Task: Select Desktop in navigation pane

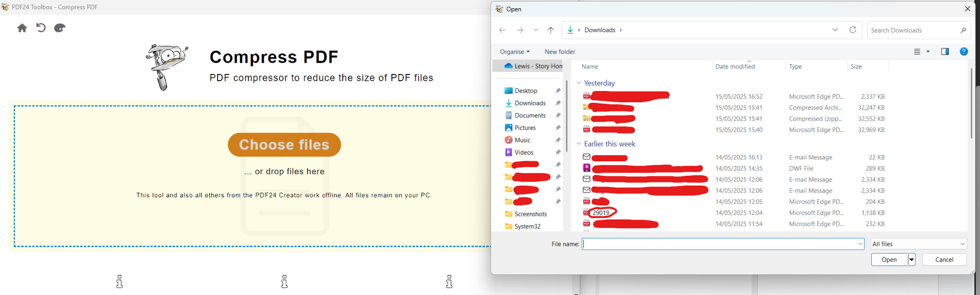Action: click(x=526, y=91)
